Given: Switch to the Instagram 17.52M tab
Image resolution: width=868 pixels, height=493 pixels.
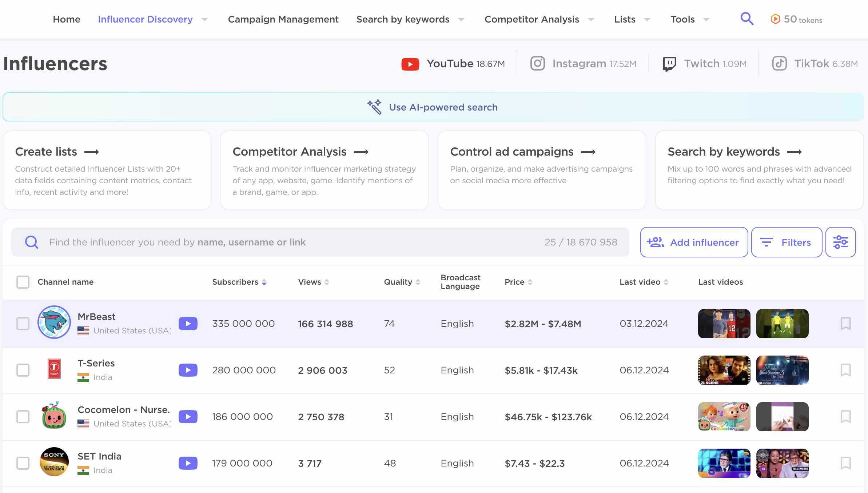Looking at the screenshot, I should [584, 64].
